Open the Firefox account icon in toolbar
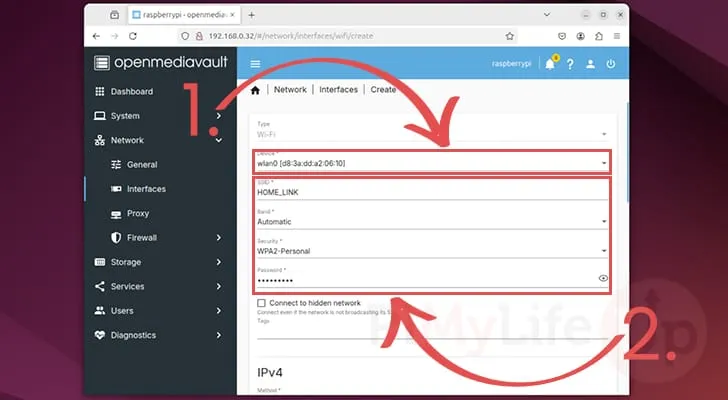Image resolution: width=728 pixels, height=400 pixels. [580, 36]
